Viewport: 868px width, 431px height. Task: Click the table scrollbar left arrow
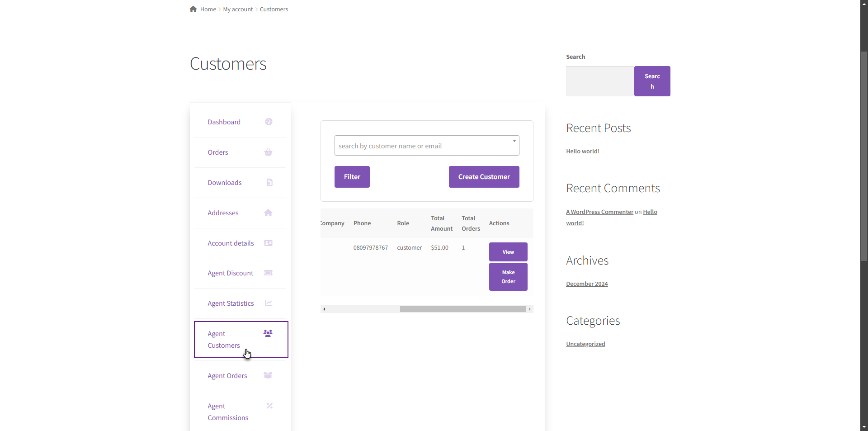pyautogui.click(x=324, y=309)
